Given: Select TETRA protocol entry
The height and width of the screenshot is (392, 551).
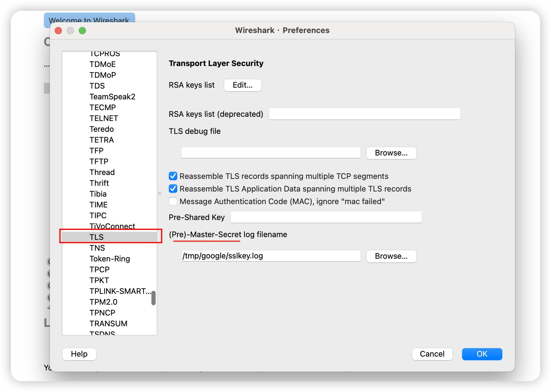Looking at the screenshot, I should (109, 140).
